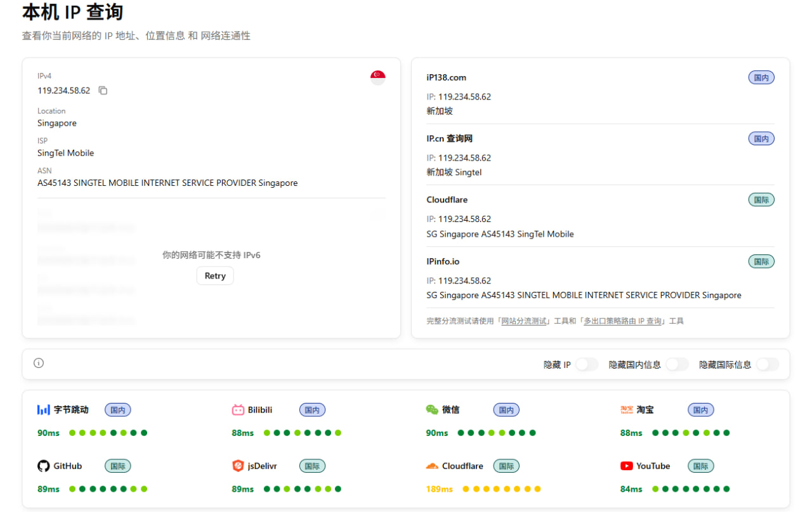Screen dimensions: 812x512
Task: Open the 多出口策略路由 IP 查询 link
Action: click(622, 321)
